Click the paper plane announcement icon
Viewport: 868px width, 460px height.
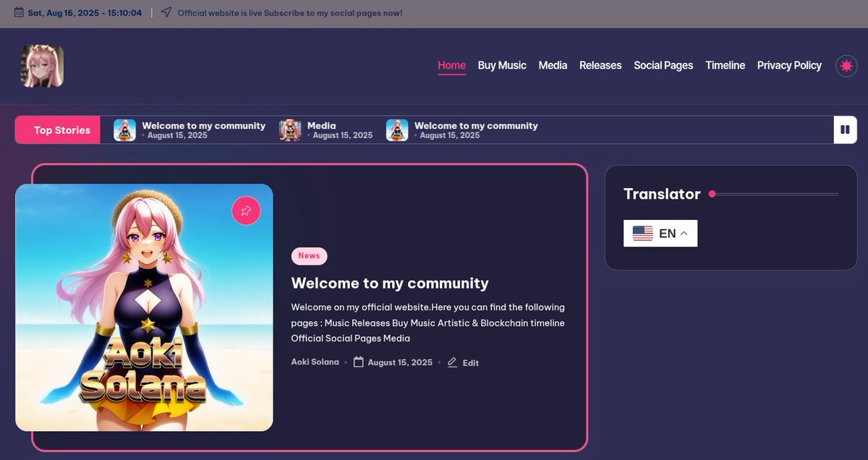pos(166,13)
